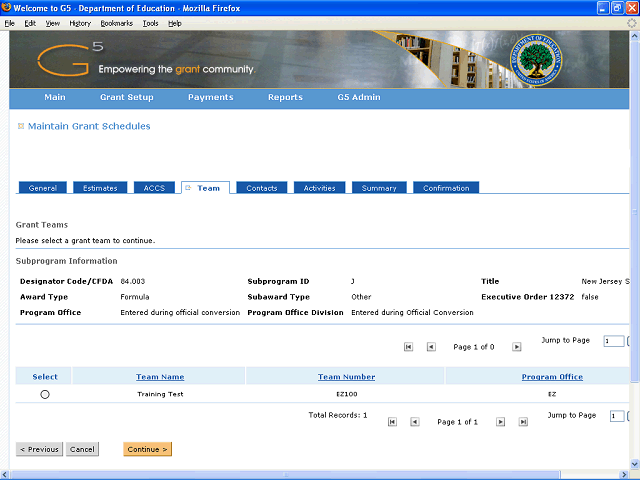Open the Grant Setup navigation menu

coord(127,97)
